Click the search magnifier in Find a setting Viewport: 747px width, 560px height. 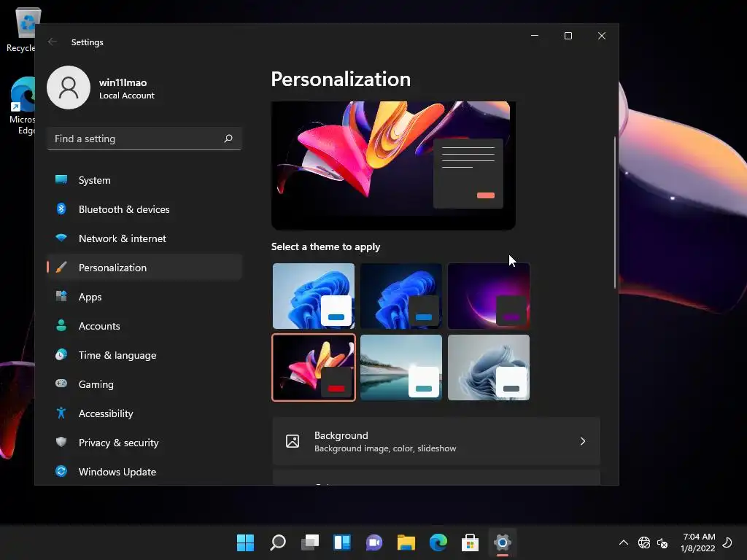pos(228,139)
